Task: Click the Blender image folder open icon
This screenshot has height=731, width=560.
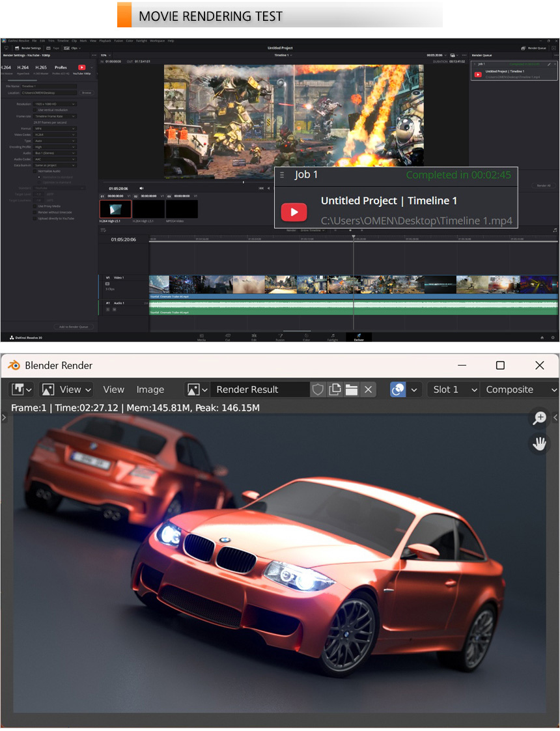Action: (352, 389)
